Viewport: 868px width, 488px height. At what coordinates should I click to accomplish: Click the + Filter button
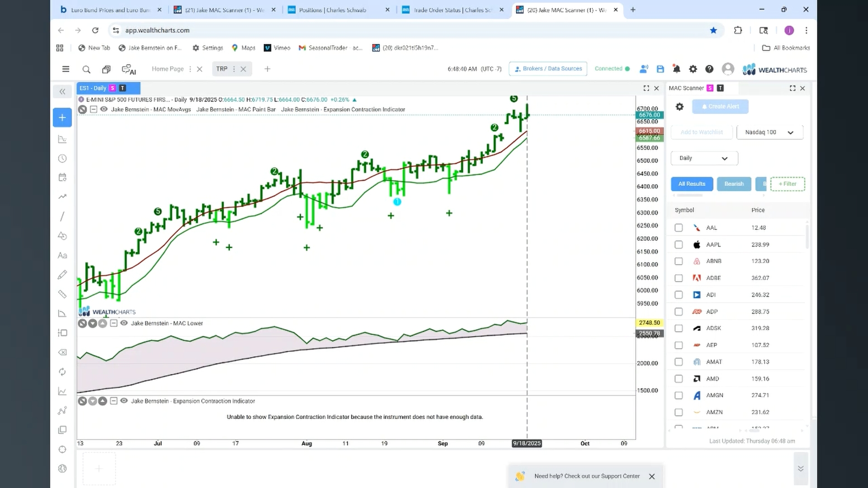(788, 184)
